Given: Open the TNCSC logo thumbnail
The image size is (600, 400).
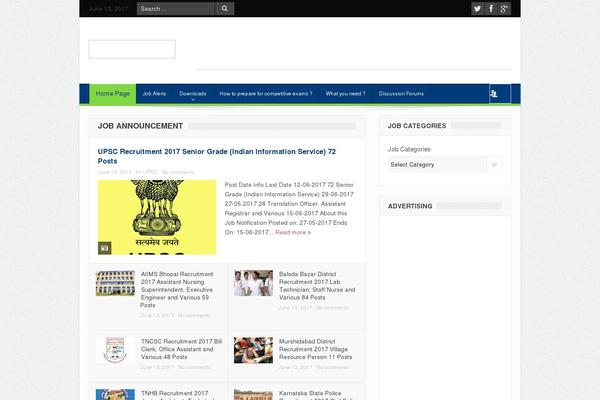Looking at the screenshot, I should click(115, 350).
